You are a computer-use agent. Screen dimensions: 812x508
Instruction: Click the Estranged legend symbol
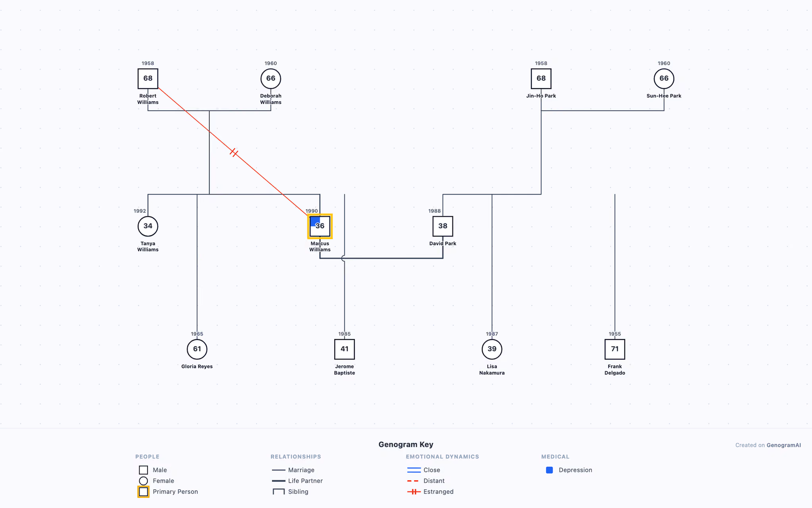pyautogui.click(x=414, y=492)
